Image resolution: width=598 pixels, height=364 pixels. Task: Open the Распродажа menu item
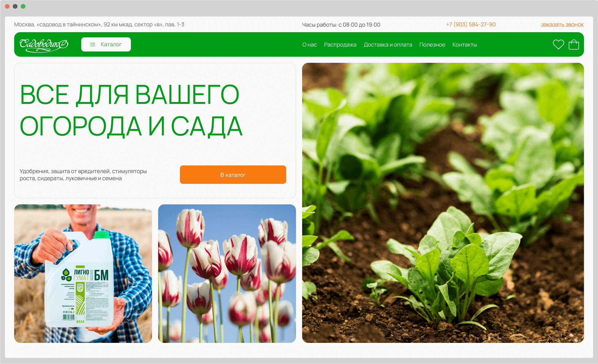pyautogui.click(x=340, y=45)
